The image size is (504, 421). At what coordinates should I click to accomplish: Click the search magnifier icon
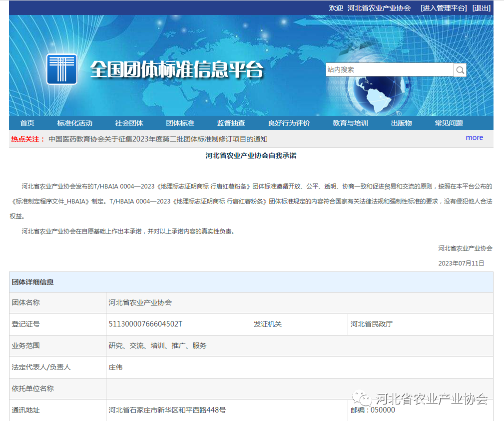460,70
